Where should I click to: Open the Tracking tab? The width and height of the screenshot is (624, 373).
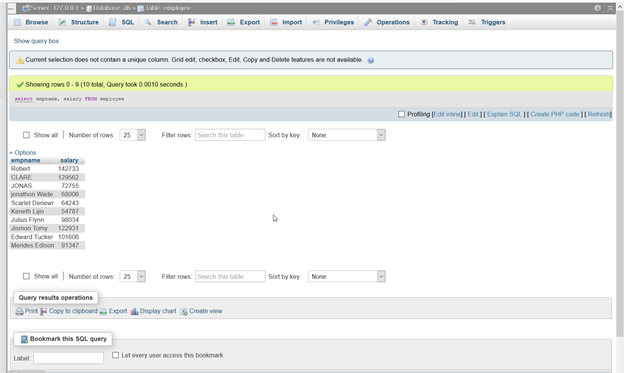pos(439,22)
